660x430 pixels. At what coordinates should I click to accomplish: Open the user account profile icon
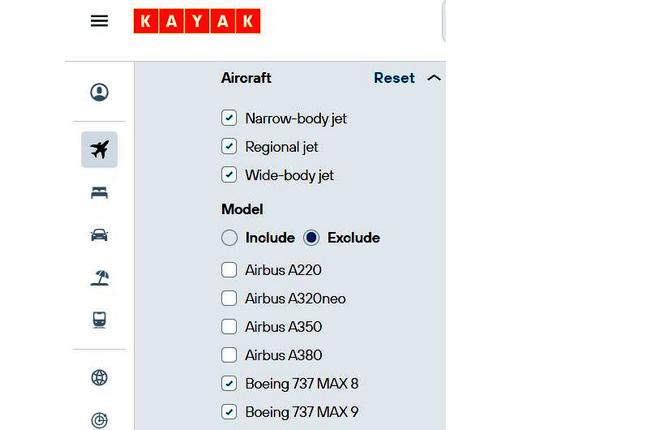[x=99, y=92]
